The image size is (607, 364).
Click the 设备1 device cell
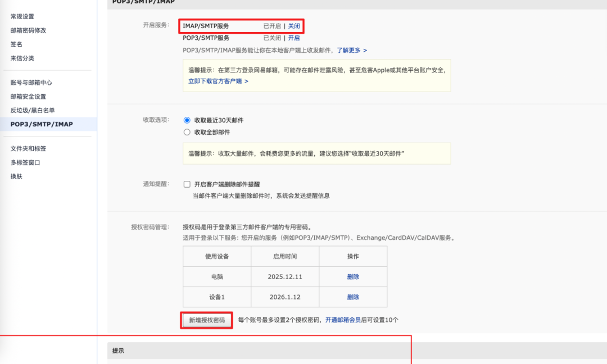[217, 298]
